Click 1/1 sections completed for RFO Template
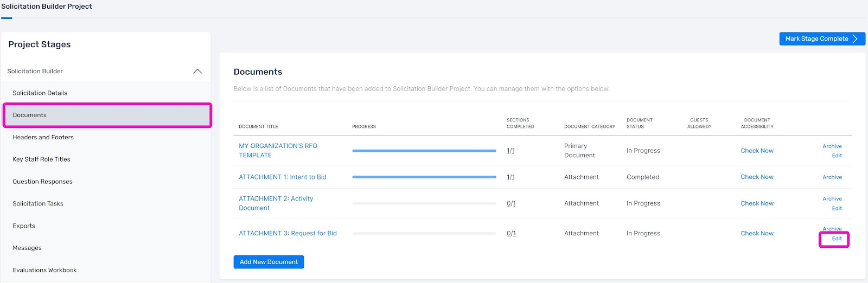 point(510,151)
